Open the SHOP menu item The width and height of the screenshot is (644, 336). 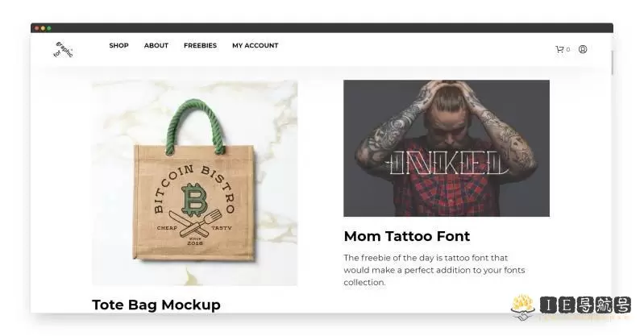(118, 45)
